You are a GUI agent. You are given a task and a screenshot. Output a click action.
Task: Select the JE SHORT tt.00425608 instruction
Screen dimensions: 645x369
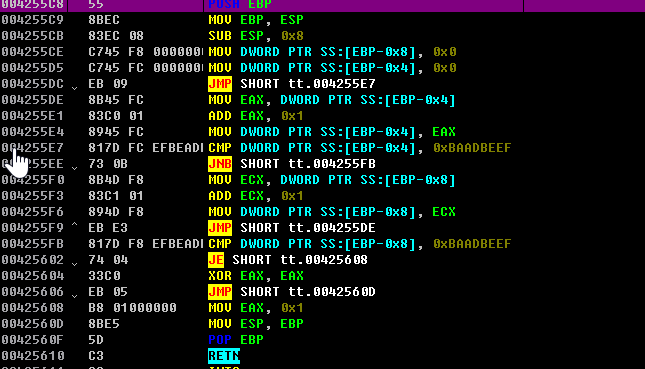tap(288, 260)
